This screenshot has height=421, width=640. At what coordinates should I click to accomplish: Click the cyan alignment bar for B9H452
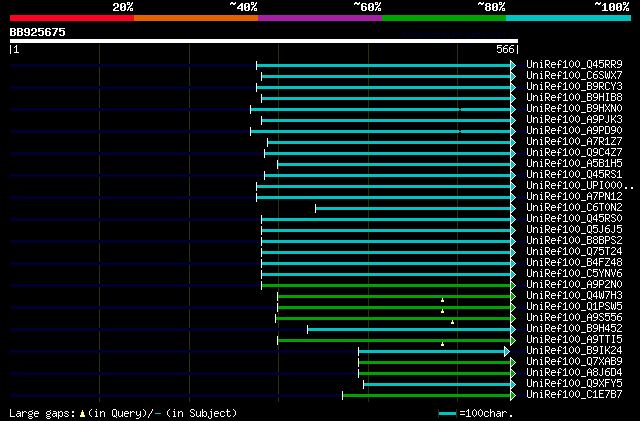[x=409, y=330]
